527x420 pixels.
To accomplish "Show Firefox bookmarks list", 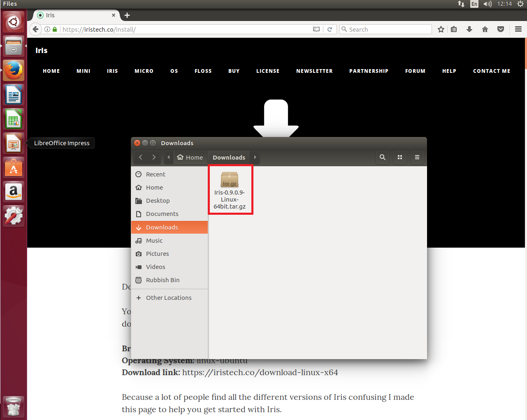I will pos(454,29).
